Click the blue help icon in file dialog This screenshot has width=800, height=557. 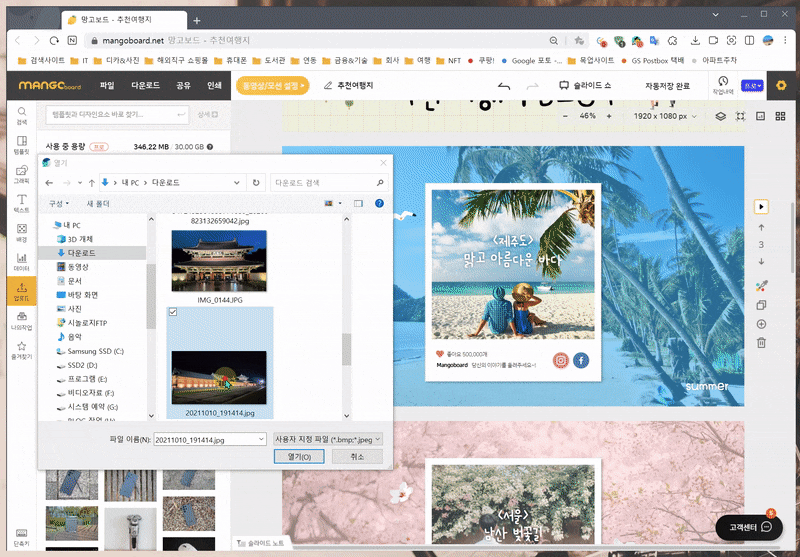[379, 203]
